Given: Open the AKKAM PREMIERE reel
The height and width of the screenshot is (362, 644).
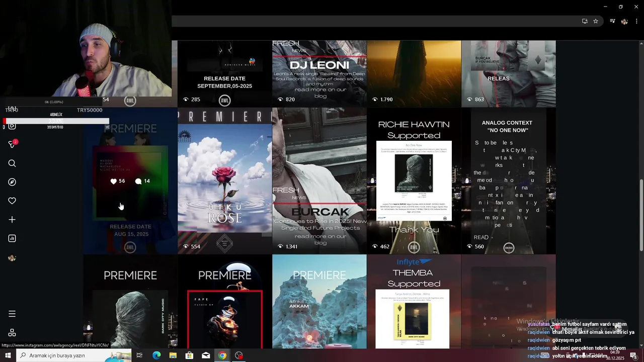Looking at the screenshot, I should click(319, 302).
